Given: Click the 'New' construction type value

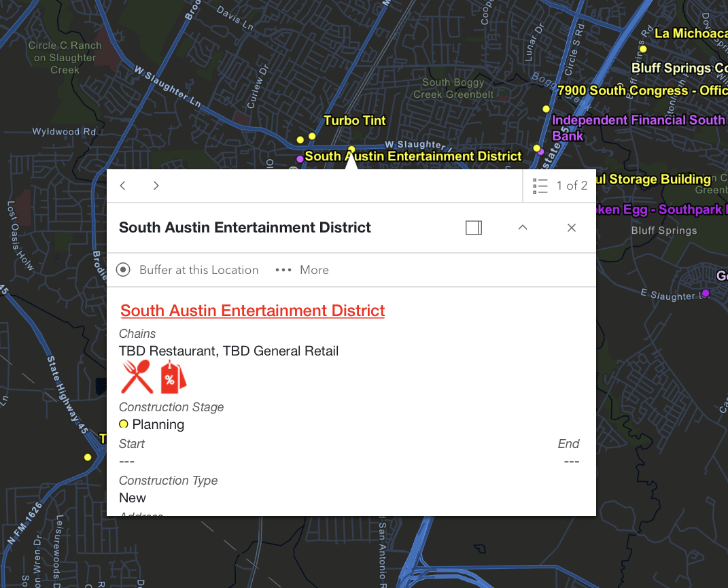Looking at the screenshot, I should (133, 498).
